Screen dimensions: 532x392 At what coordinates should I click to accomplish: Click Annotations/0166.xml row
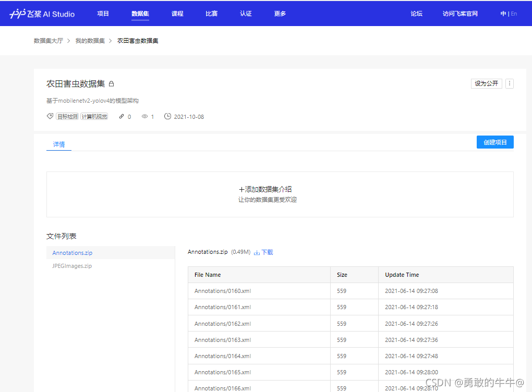click(x=350, y=387)
